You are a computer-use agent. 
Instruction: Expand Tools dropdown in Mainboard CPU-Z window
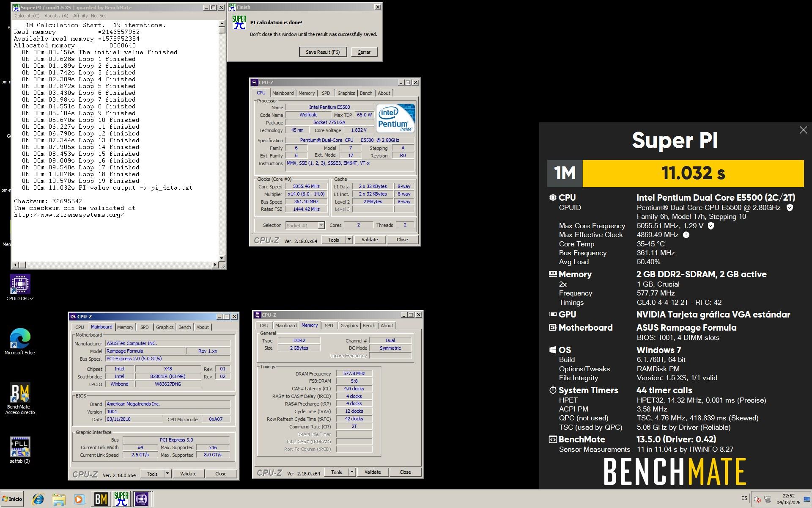pos(167,474)
